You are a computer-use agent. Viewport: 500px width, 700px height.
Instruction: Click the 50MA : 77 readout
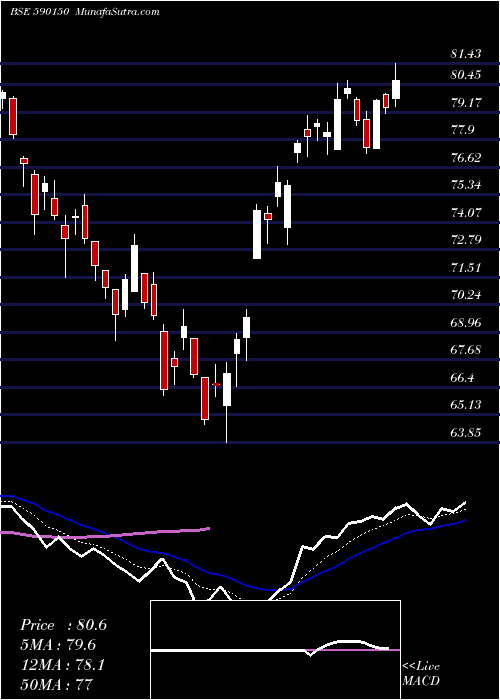coord(56,684)
